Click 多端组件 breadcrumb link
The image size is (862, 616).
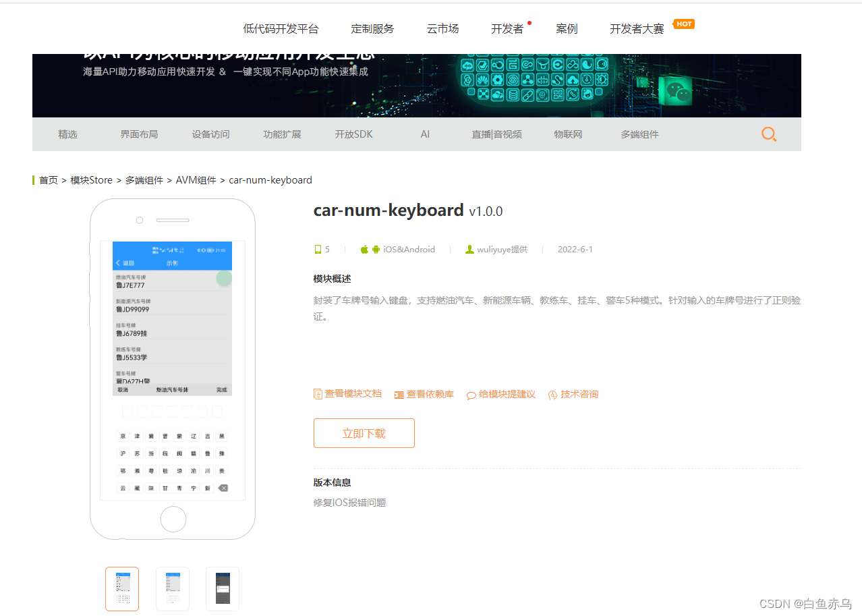[x=144, y=180]
